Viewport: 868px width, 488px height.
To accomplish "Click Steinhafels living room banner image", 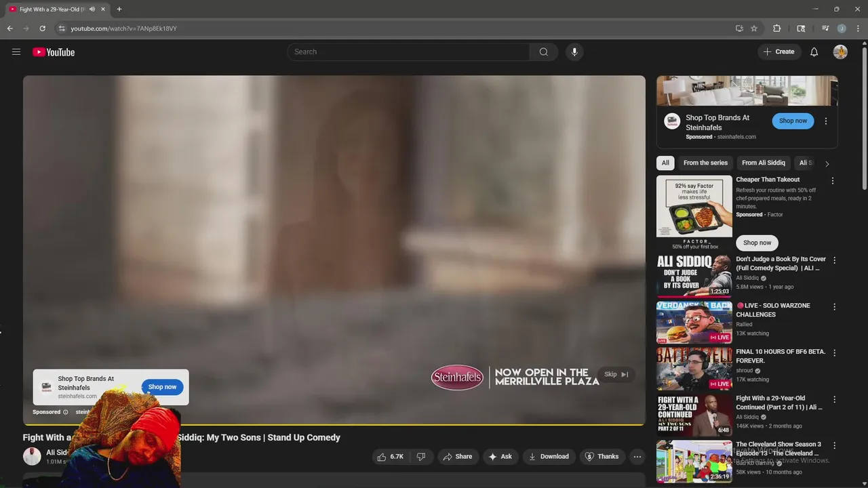I will pos(747,91).
